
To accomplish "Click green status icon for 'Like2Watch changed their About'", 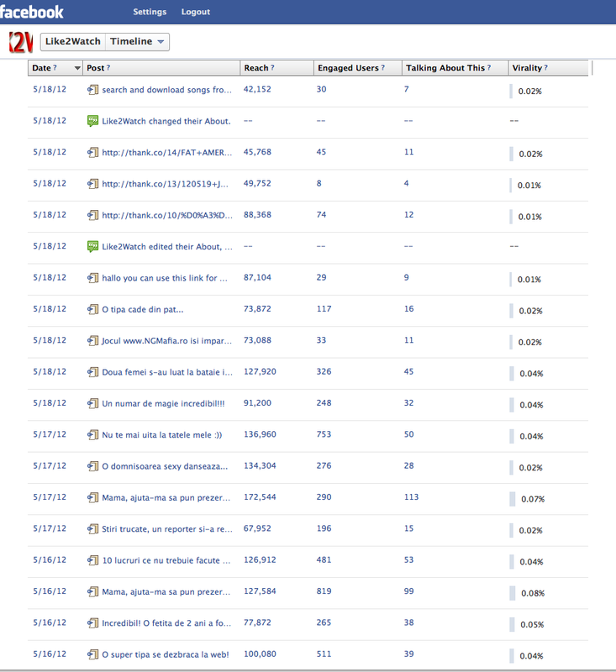I will click(93, 121).
